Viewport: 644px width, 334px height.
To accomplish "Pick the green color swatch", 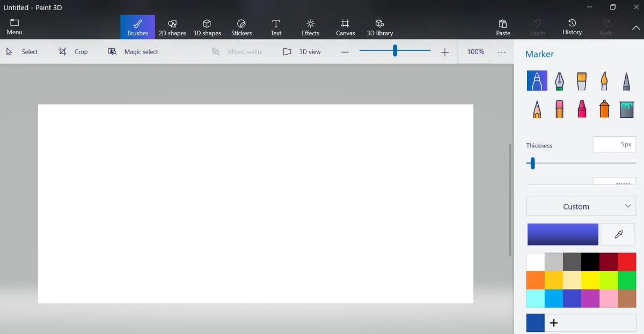I will [x=627, y=280].
